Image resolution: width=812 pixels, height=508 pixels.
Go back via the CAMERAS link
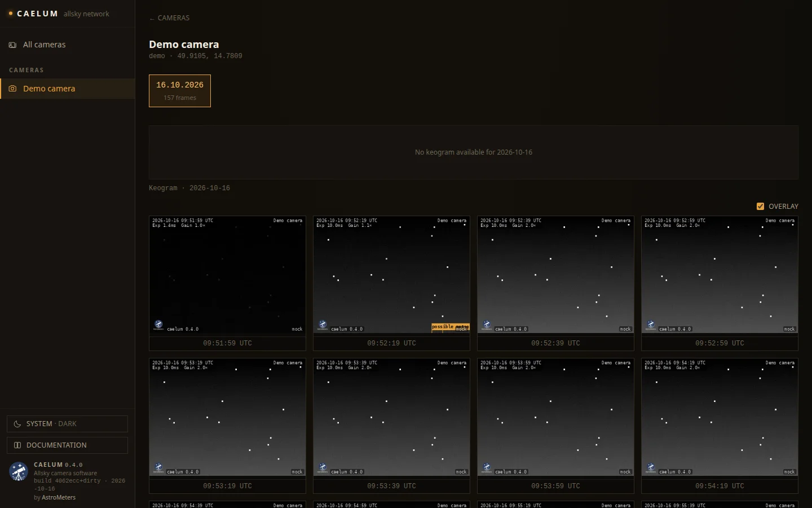click(169, 18)
